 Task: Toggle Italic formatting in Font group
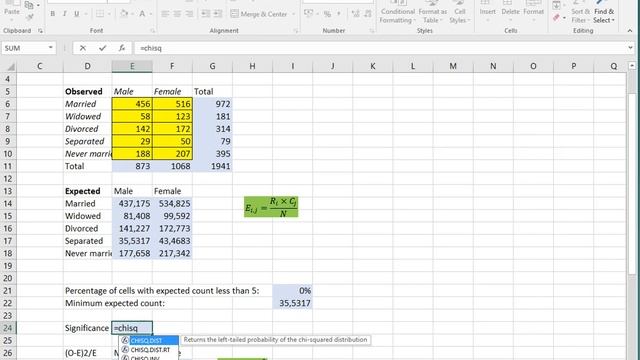[64, 14]
